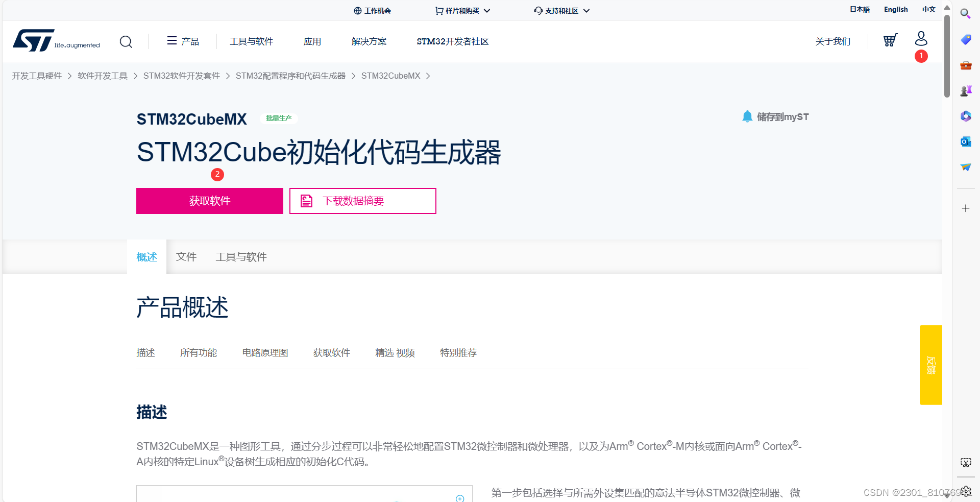Open browser sidebar search icon
Image resolution: width=980 pixels, height=502 pixels.
coord(965,14)
